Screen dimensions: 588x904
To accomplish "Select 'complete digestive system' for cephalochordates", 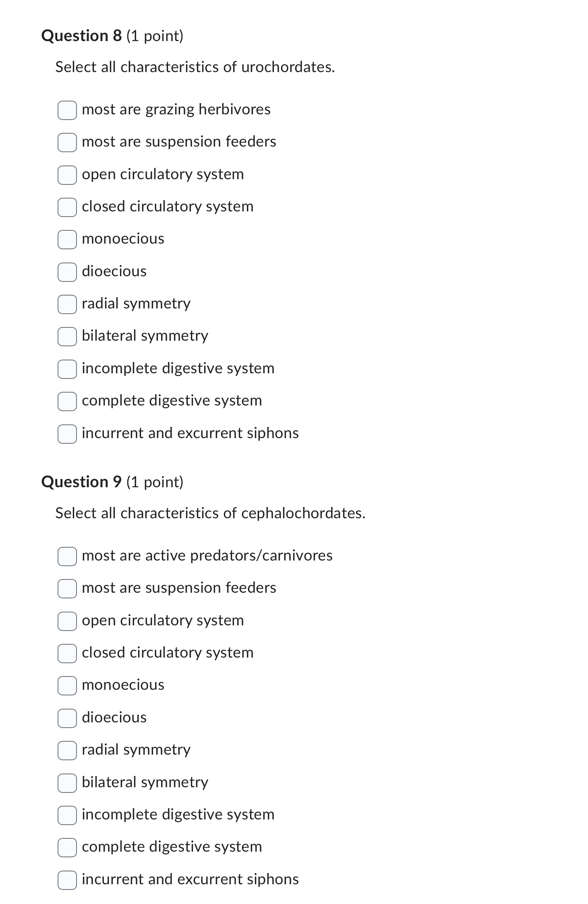I will point(67,848).
